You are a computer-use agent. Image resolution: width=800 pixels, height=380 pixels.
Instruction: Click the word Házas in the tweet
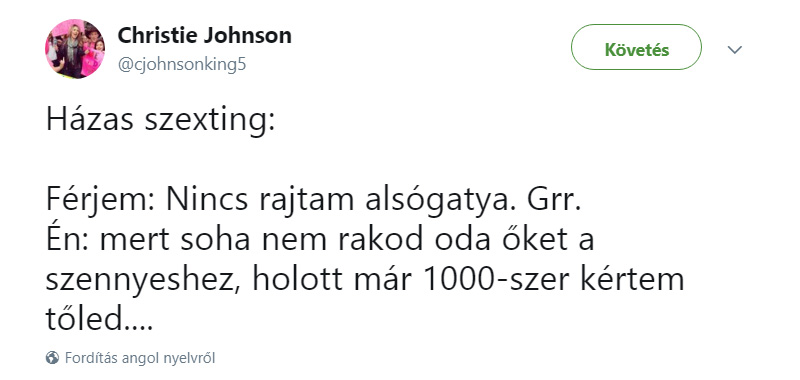pos(90,121)
